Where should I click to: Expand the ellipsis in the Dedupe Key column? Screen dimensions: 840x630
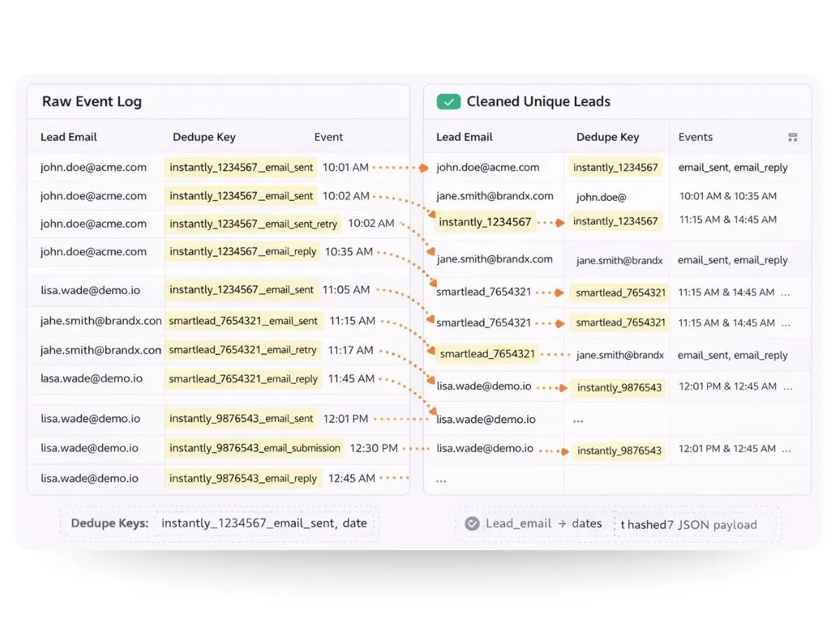click(578, 420)
